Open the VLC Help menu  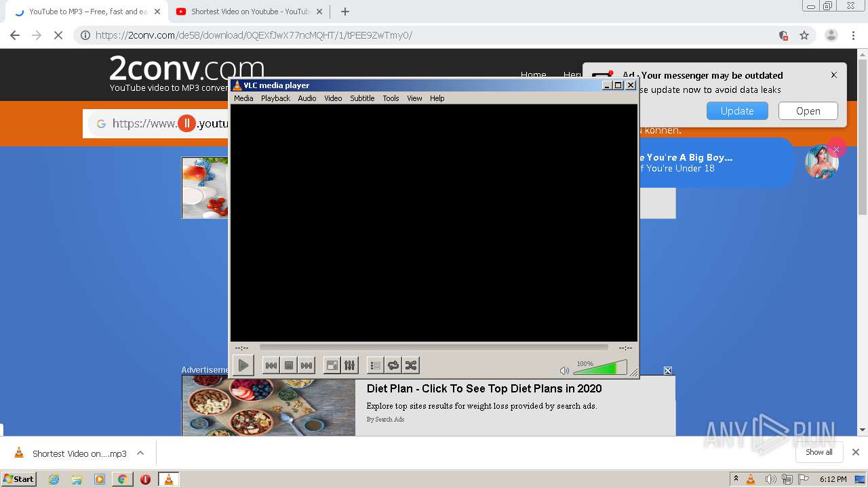437,98
